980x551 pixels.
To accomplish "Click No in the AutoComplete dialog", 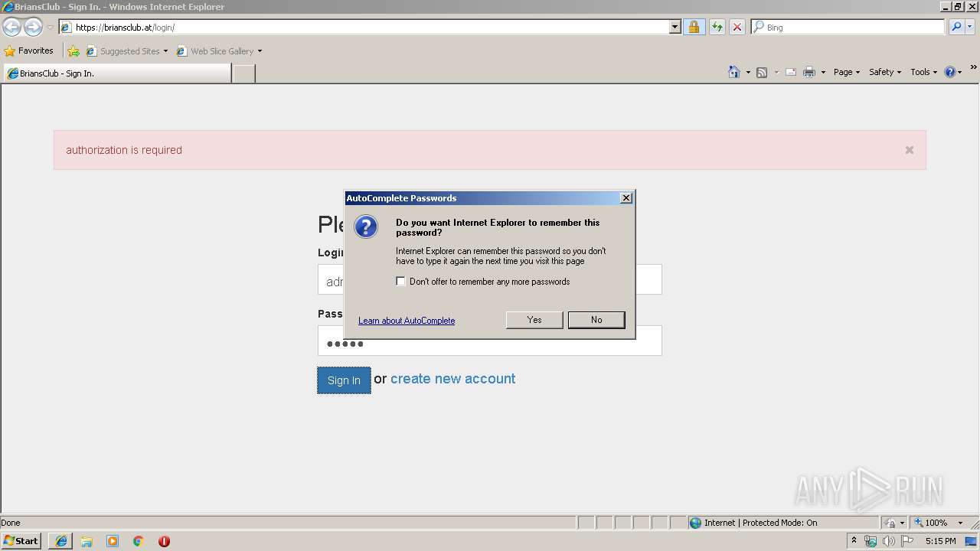I will click(596, 320).
